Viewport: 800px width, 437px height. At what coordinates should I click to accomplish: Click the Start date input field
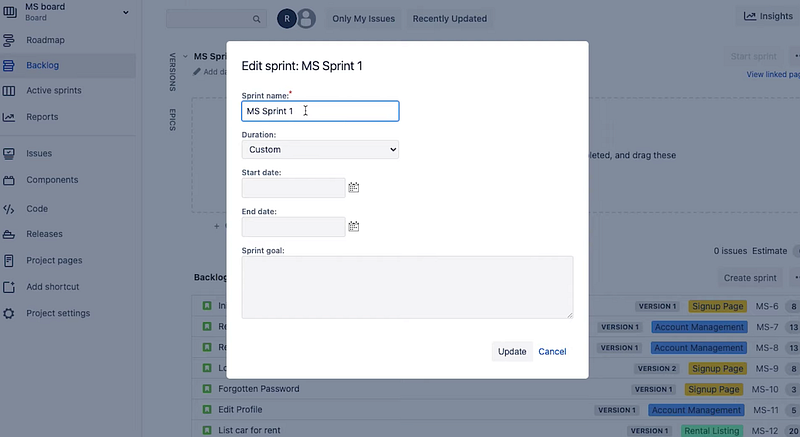click(293, 188)
